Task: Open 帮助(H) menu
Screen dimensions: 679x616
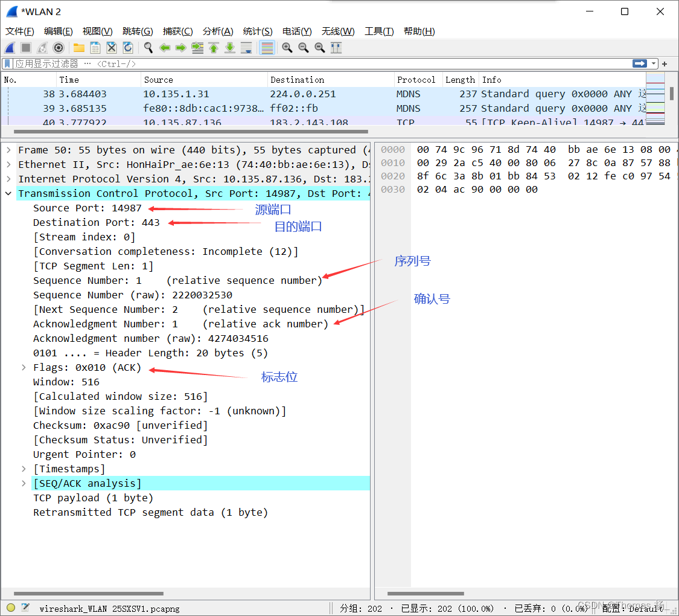Action: 419,31
